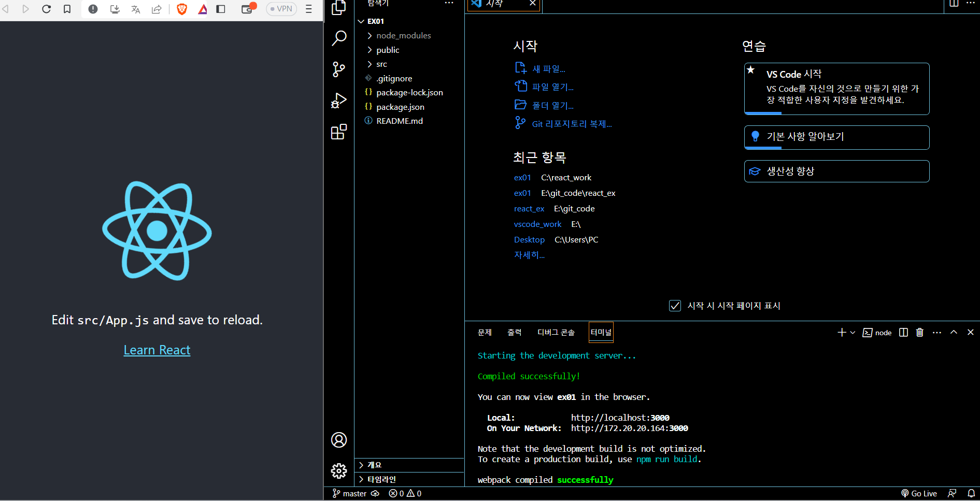This screenshot has width=980, height=501.
Task: Open the notifications bell in the status bar
Action: 971,493
